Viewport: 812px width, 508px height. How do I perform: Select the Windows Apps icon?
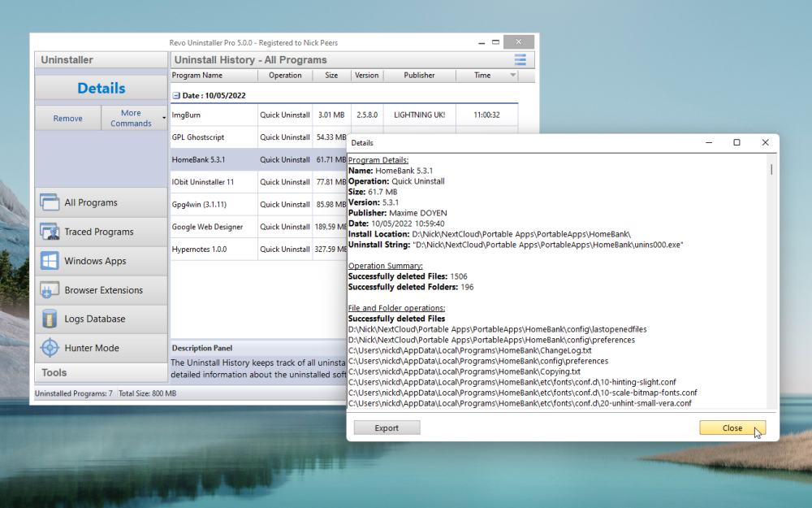(x=50, y=261)
